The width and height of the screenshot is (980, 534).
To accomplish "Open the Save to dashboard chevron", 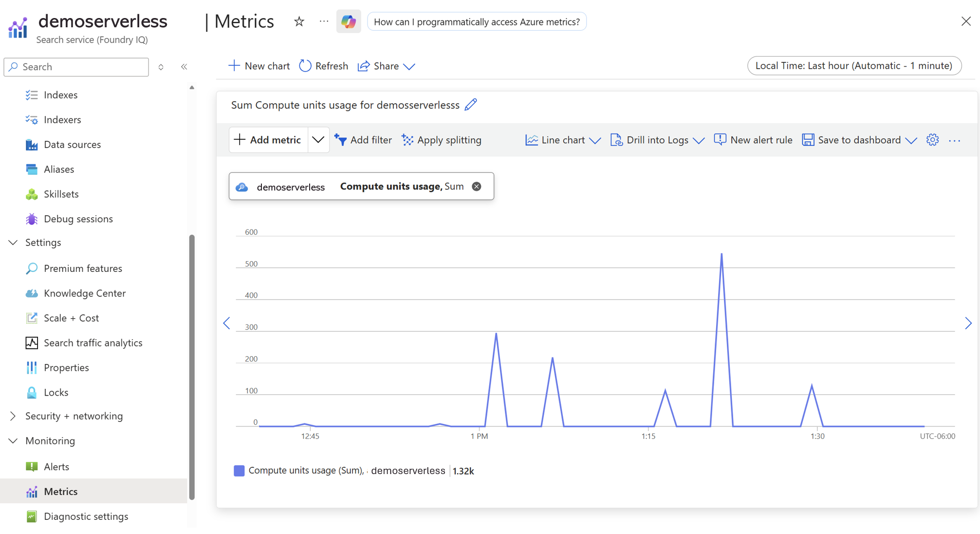I will [x=911, y=140].
